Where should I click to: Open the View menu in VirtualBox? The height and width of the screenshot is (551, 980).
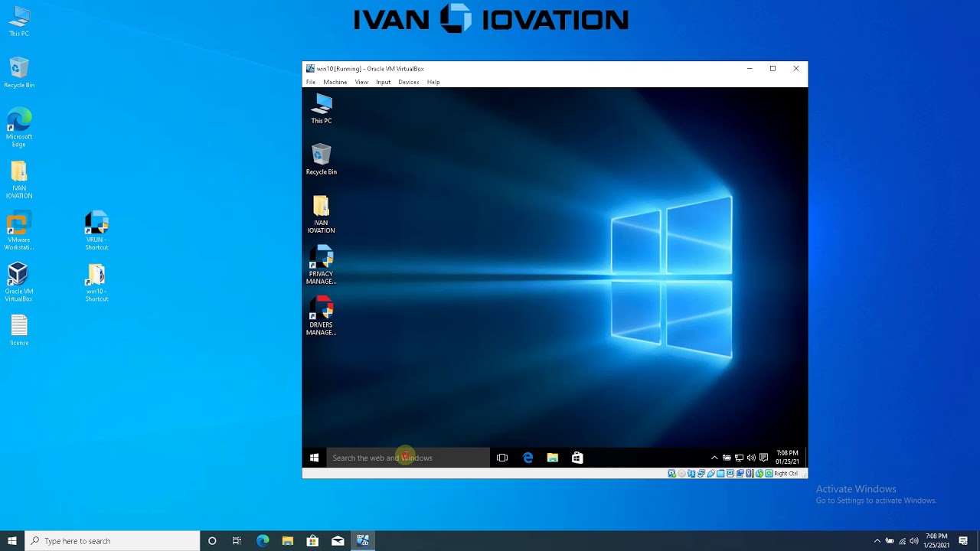361,82
